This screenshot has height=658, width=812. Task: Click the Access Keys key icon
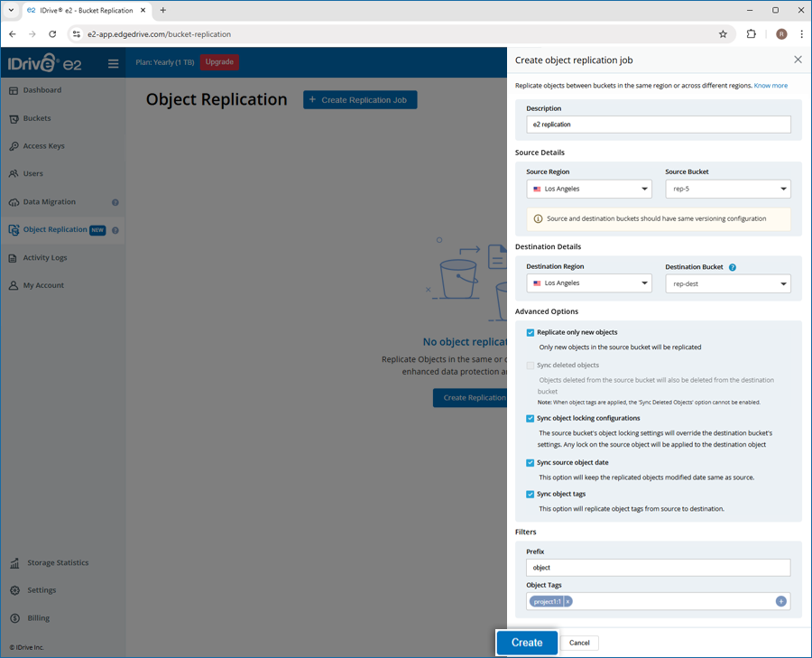click(14, 146)
